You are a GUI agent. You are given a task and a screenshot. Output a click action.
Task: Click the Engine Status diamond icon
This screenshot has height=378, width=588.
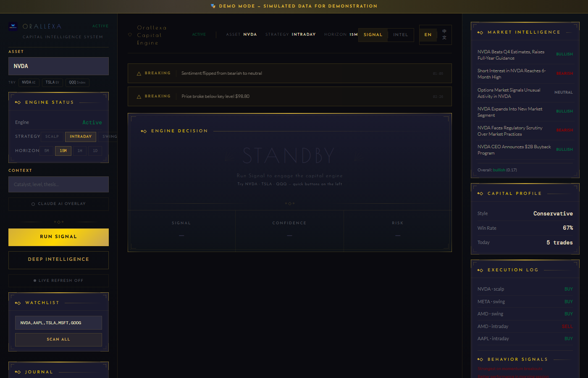[x=18, y=102]
